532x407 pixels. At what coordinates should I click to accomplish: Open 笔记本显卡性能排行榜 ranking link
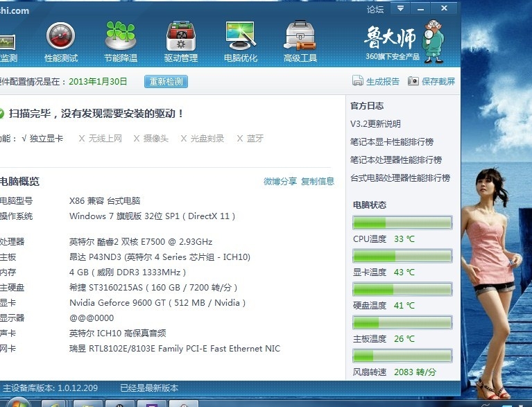[392, 142]
